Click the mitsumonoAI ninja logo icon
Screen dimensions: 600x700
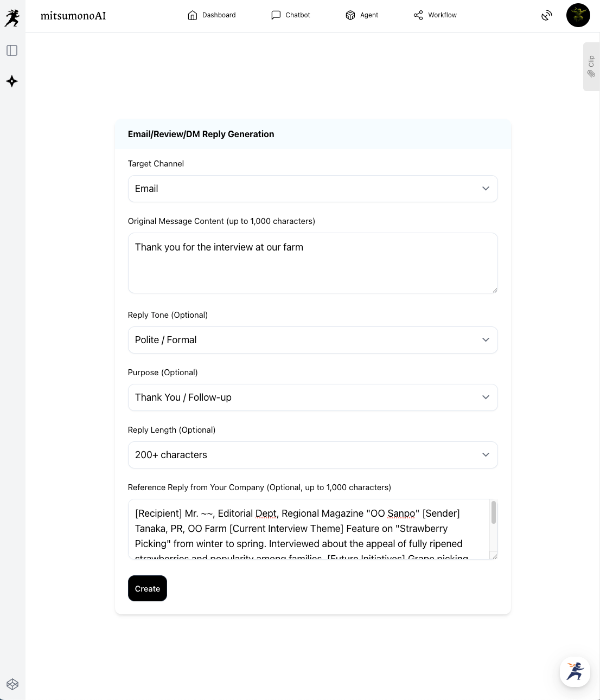12,18
